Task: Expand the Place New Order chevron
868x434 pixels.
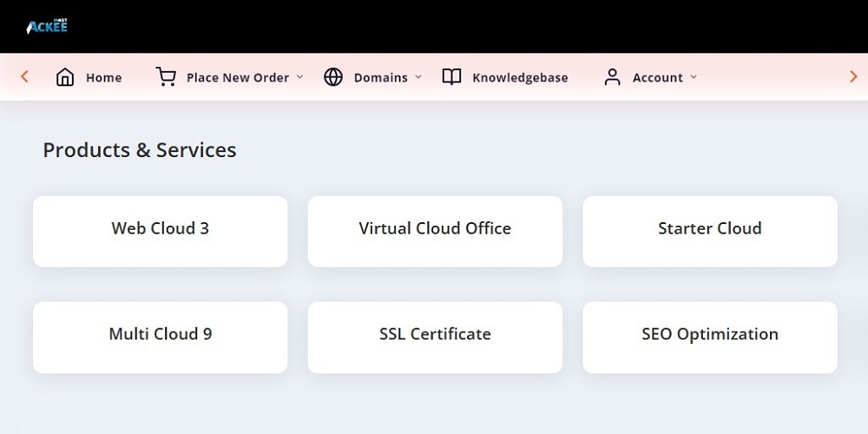Action: 300,77
